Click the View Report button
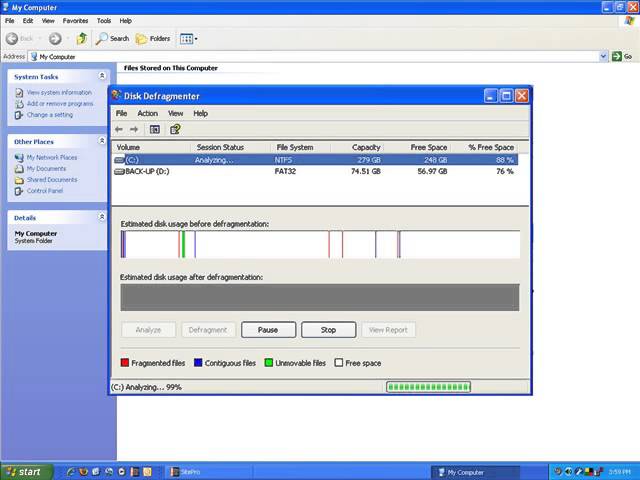Viewport: 640px width, 480px height. coord(388,330)
